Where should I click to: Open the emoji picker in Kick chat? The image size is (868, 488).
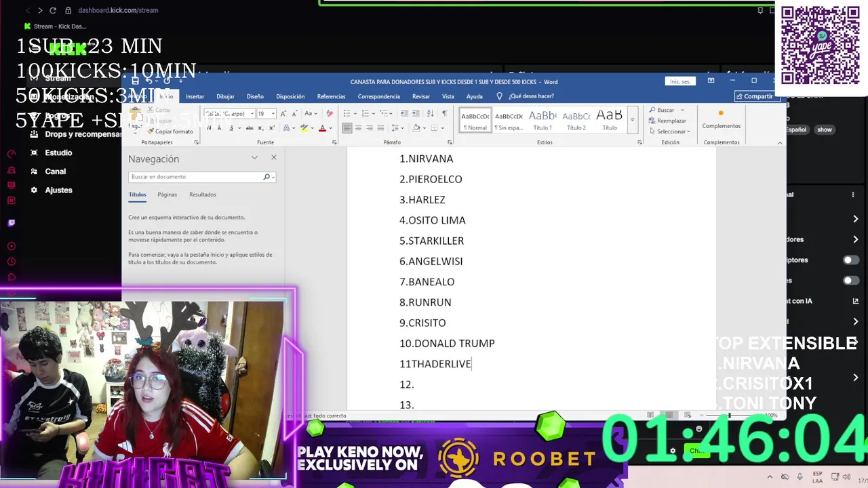pyautogui.click(x=699, y=429)
